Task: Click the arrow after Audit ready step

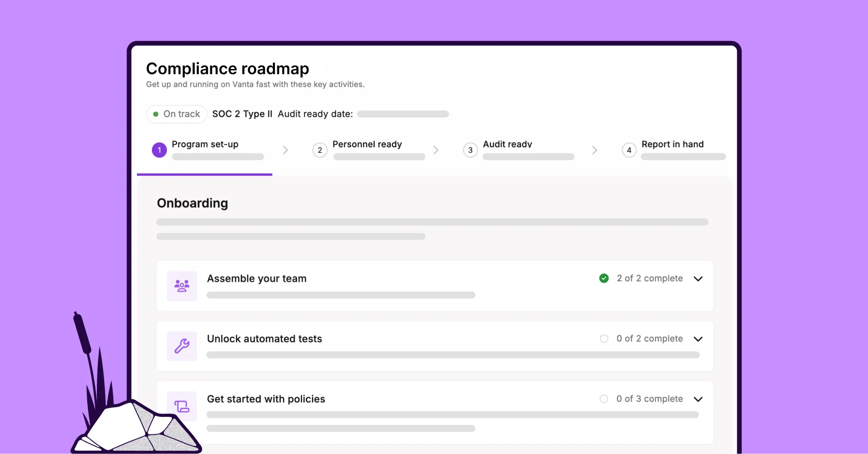Action: pos(595,150)
